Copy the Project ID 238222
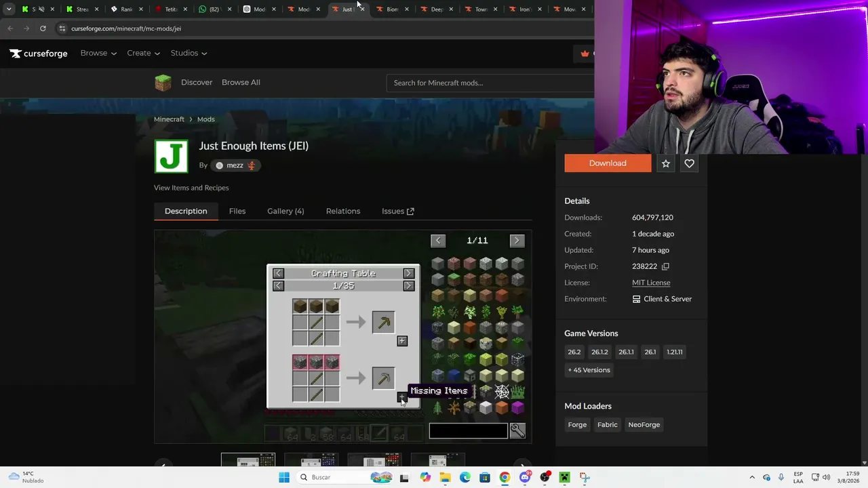 (665, 266)
